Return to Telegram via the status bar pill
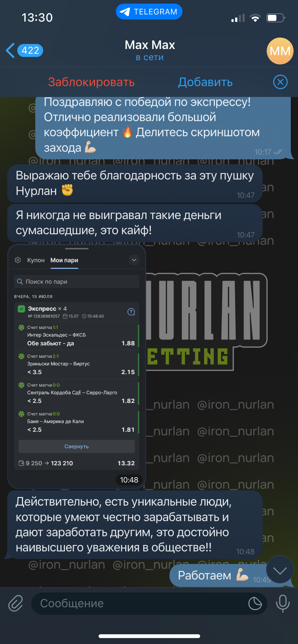The width and height of the screenshot is (298, 644). 149,12
